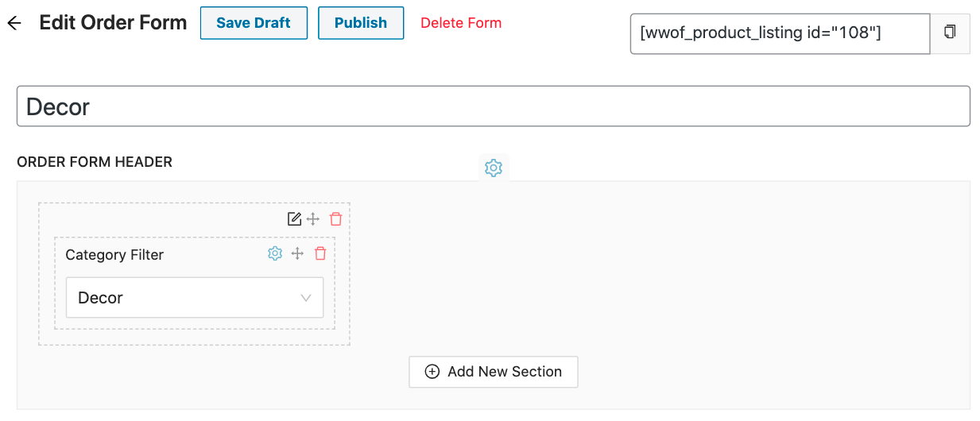The image size is (980, 421).
Task: Copy the product listing shortcode
Action: coord(950,33)
